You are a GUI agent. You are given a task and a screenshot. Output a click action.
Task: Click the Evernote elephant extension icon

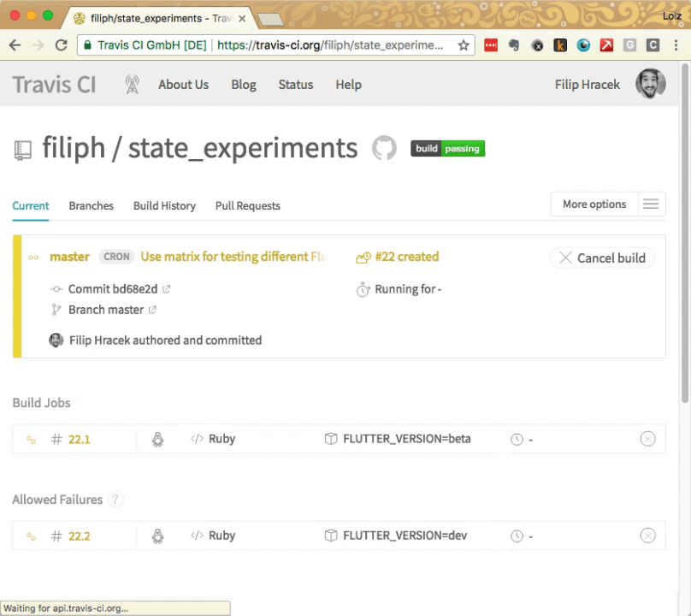tap(514, 45)
